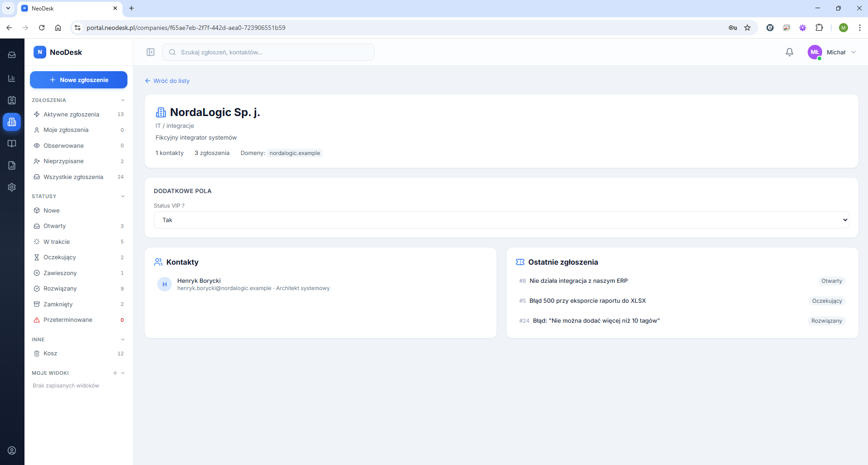Show Przeterminowane tickets
The image size is (868, 465).
click(x=78, y=320)
